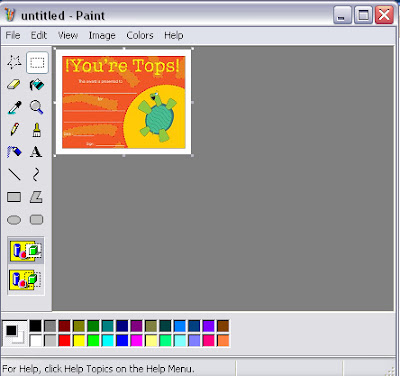Image resolution: width=400 pixels, height=376 pixels.
Task: Choose the Eraser tool
Action: tap(14, 84)
